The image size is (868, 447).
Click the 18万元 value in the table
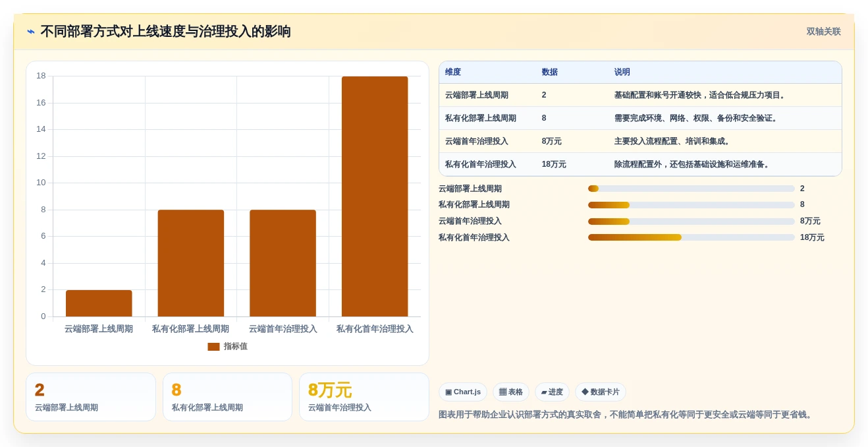click(554, 164)
